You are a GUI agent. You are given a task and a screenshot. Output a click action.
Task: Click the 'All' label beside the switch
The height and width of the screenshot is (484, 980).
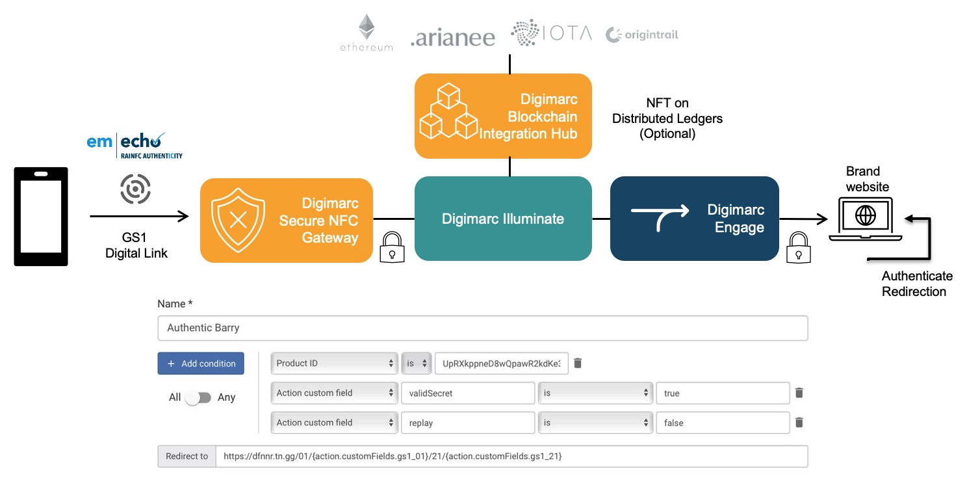[x=175, y=397]
